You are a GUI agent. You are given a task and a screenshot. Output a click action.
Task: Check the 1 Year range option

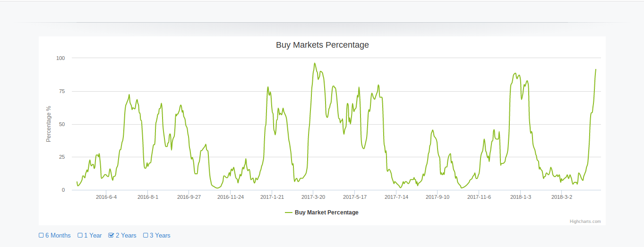80,235
